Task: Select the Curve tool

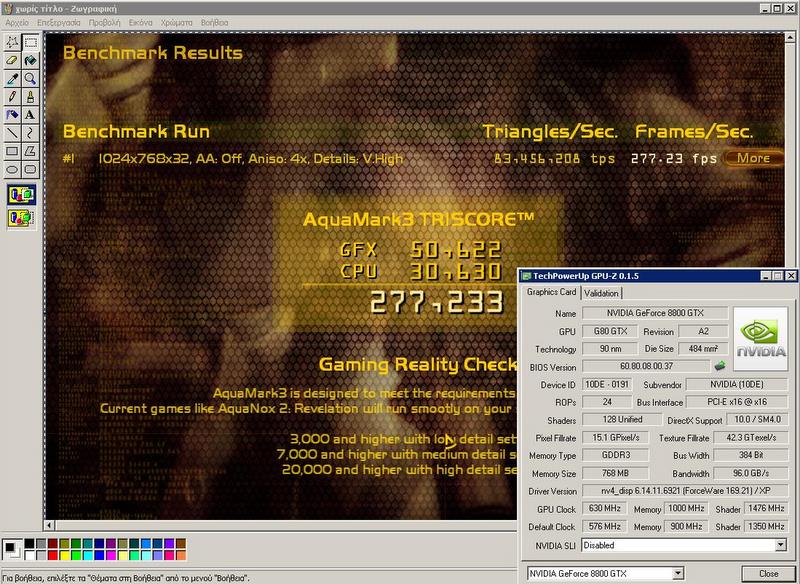Action: click(x=30, y=133)
